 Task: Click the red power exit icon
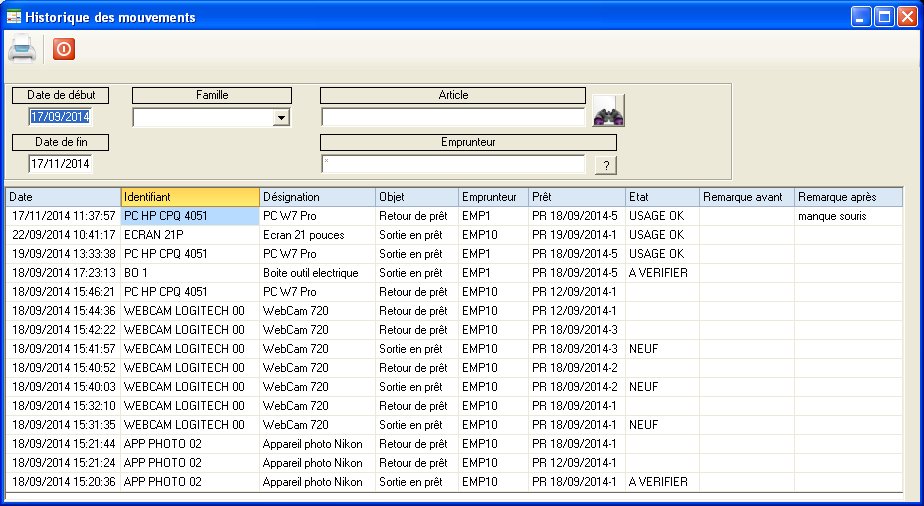63,49
